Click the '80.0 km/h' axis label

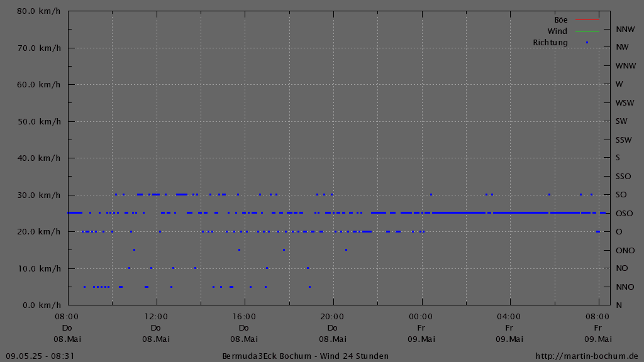(x=38, y=11)
